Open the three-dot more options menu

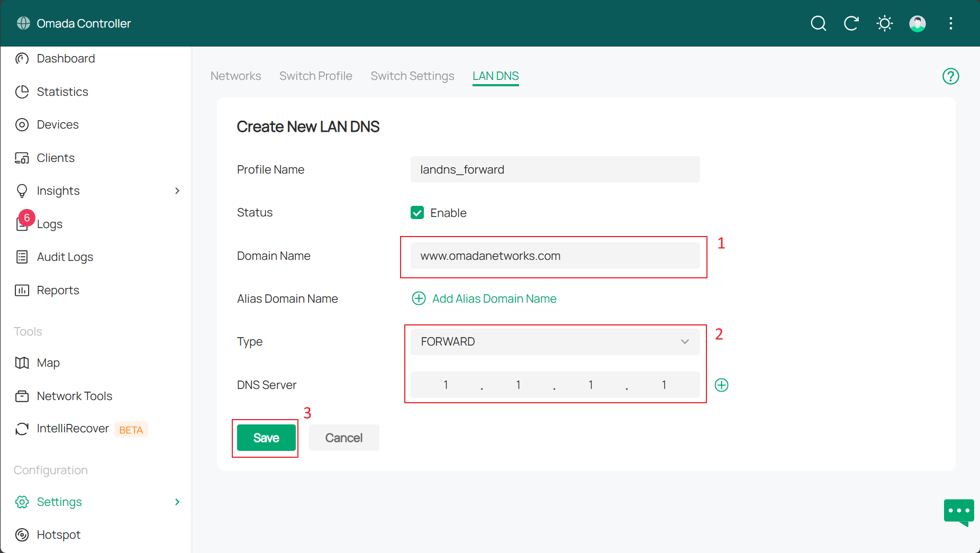(x=951, y=23)
